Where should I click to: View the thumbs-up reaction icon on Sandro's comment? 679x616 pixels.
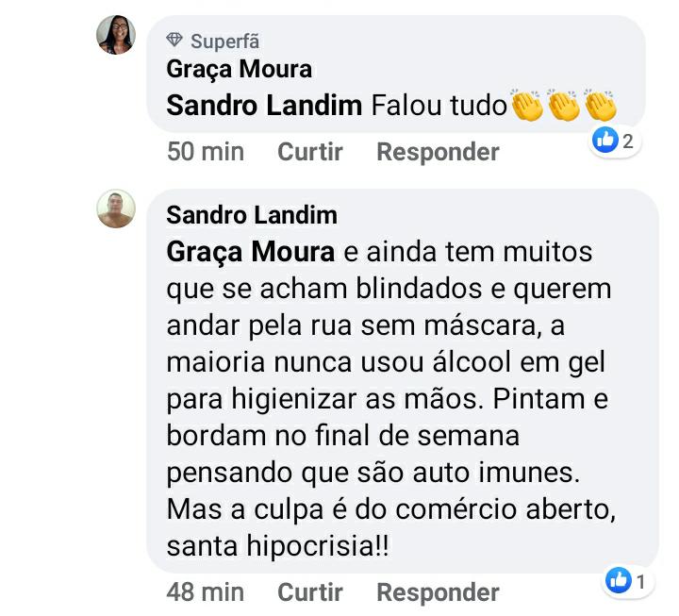pyautogui.click(x=619, y=580)
